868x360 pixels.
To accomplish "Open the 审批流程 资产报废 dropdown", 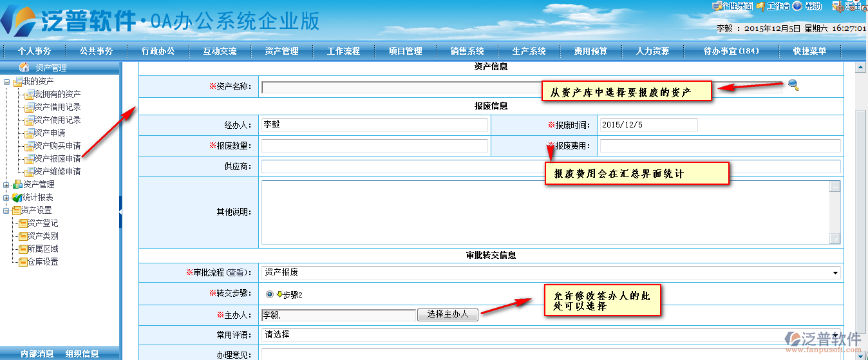I will pyautogui.click(x=551, y=272).
